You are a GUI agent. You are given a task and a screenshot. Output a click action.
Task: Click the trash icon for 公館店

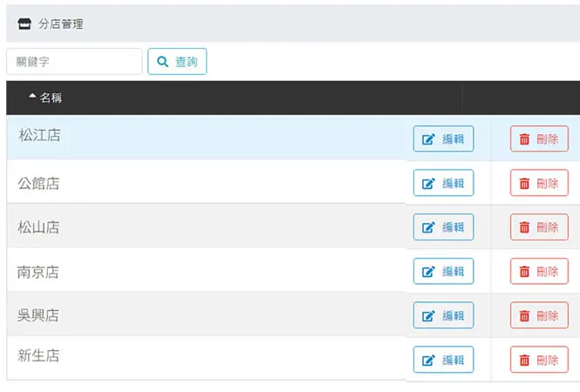pyautogui.click(x=524, y=183)
